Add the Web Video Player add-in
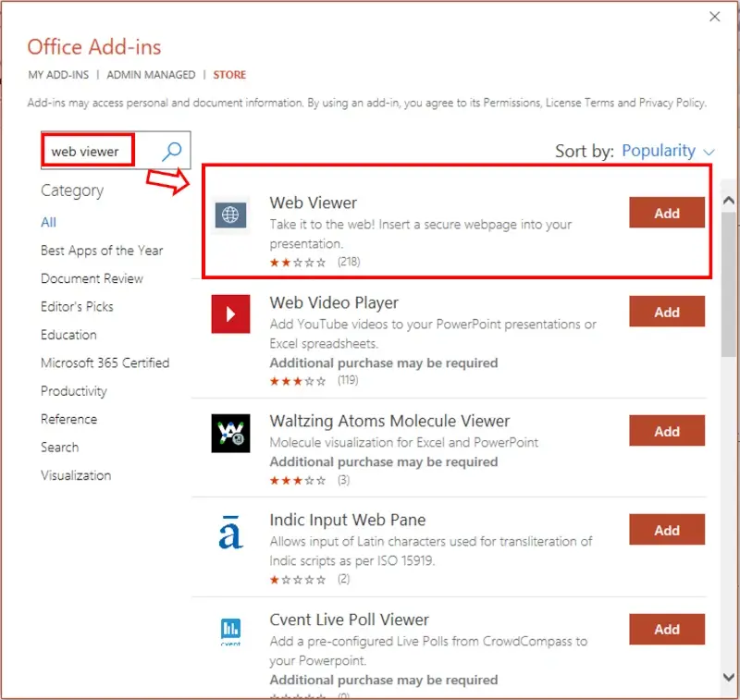The height and width of the screenshot is (700, 740). tap(666, 313)
